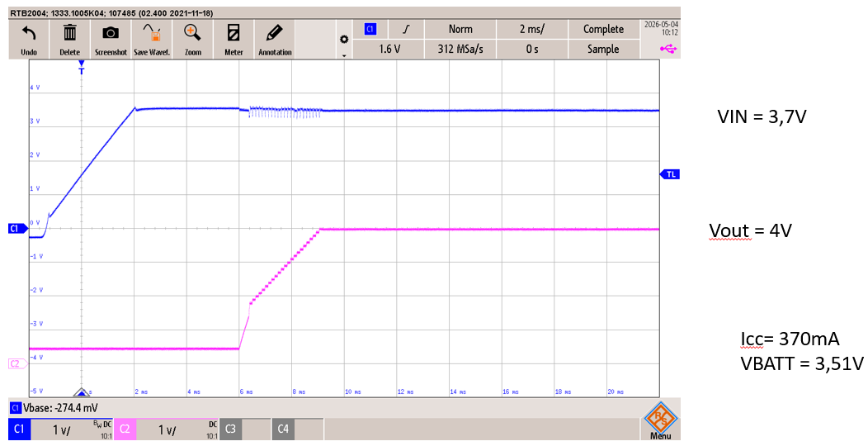Toggle channel C2 on bottom bar
The height and width of the screenshot is (446, 868).
(125, 429)
